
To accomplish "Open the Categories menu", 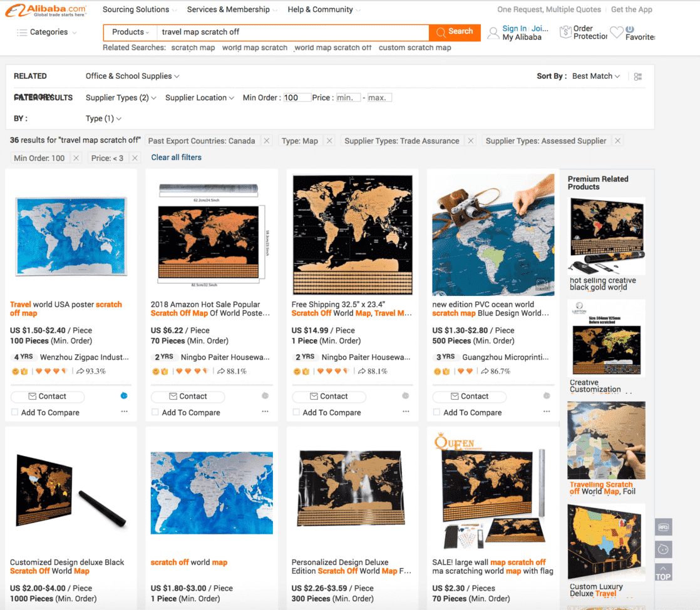I will click(46, 32).
